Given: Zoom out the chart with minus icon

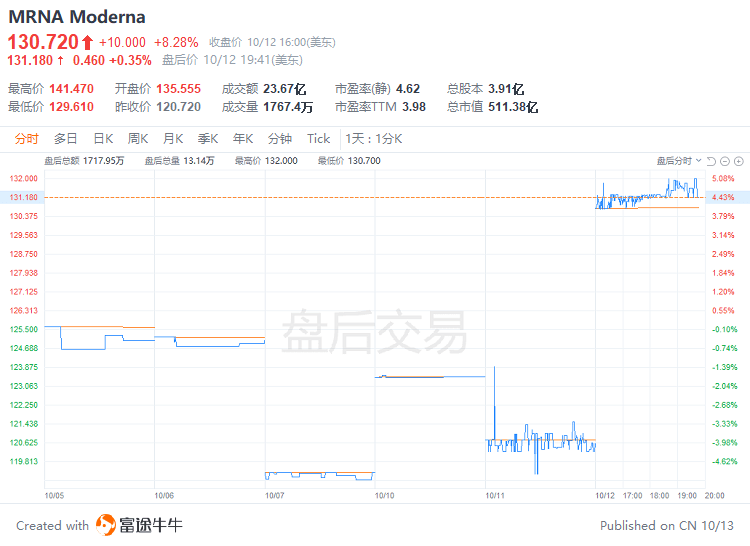Looking at the screenshot, I should 725,161.
